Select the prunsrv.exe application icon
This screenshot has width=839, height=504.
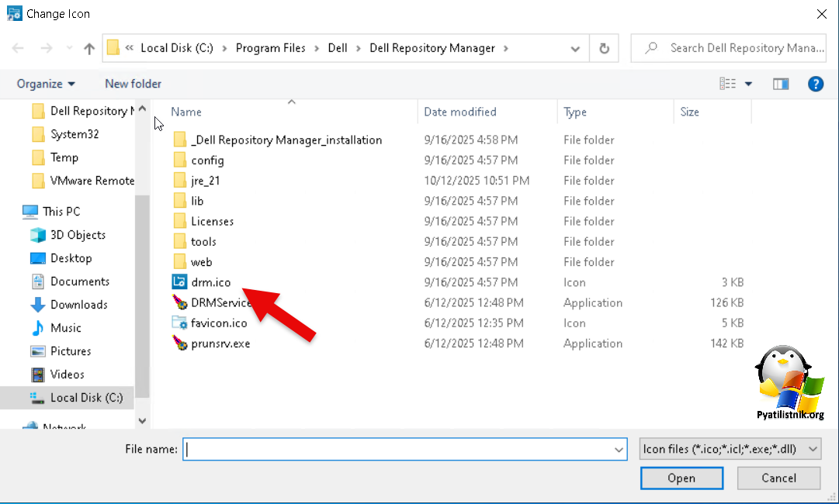[179, 343]
